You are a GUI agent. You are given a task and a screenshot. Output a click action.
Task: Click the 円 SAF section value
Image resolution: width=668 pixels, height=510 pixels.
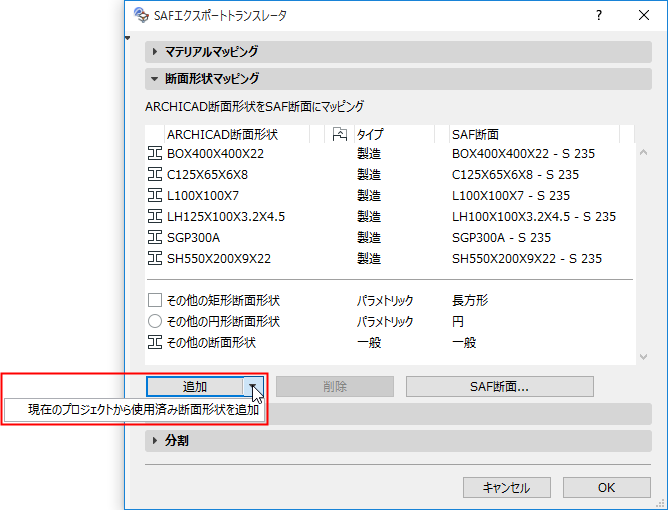point(458,321)
